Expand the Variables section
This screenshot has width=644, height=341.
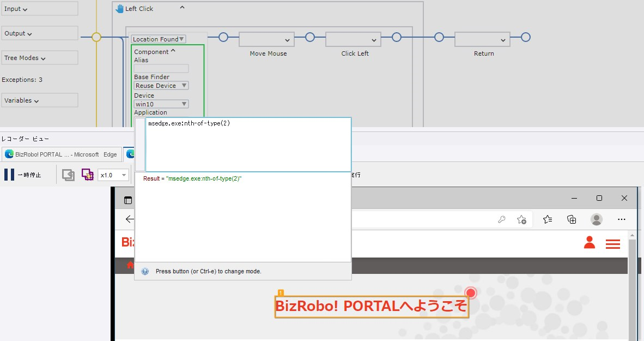tap(39, 100)
